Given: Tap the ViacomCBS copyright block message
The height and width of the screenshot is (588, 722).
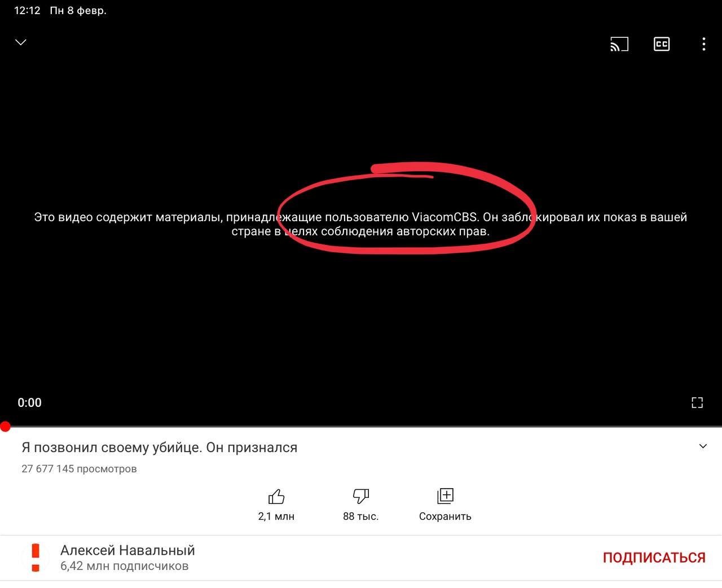Looking at the screenshot, I should coord(360,224).
